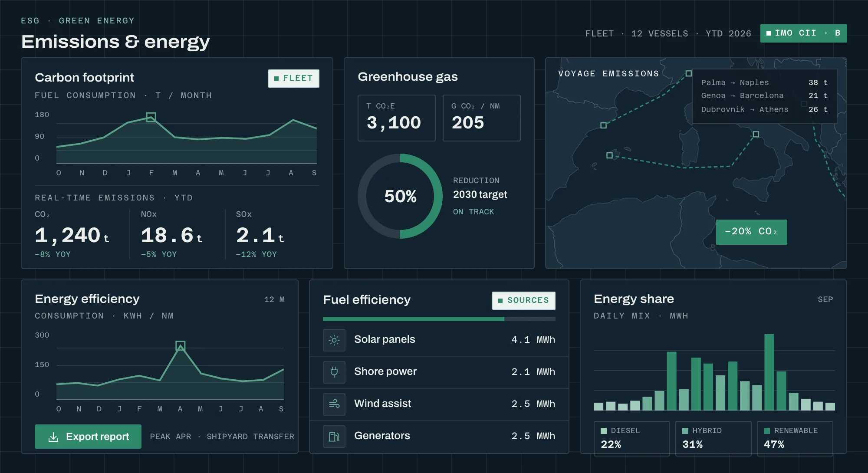Click the 50% reduction donut gauge
The height and width of the screenshot is (473, 868).
click(x=400, y=196)
